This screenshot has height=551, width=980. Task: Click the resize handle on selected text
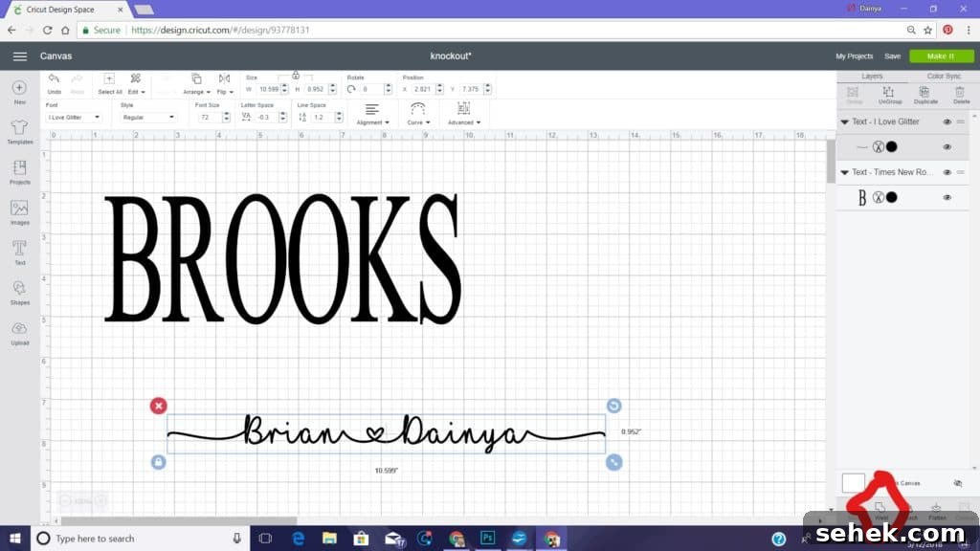pos(613,462)
